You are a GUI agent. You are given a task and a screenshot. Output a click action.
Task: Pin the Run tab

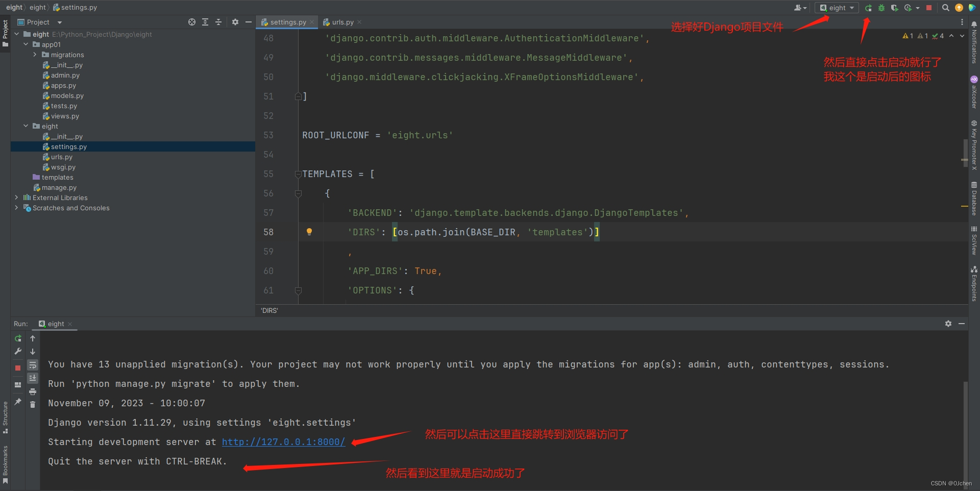coord(18,402)
